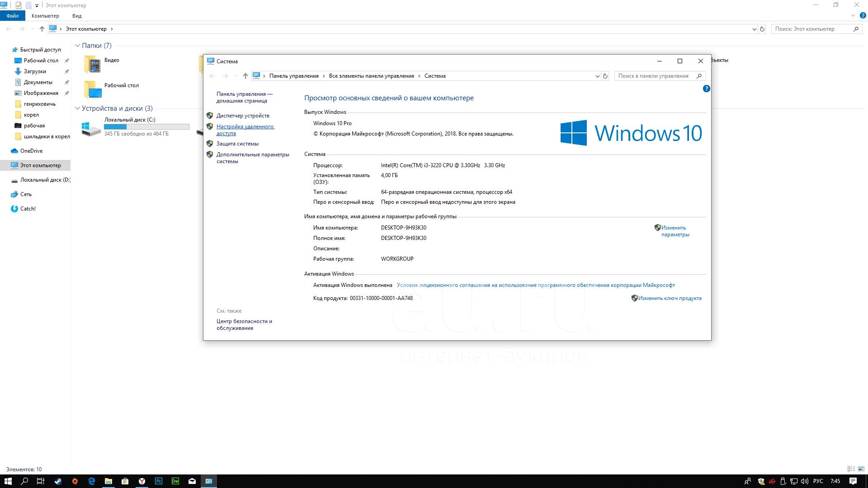Click properties icon in Explorer title bar
Viewport: 868px width, 488px height.
[x=19, y=5]
